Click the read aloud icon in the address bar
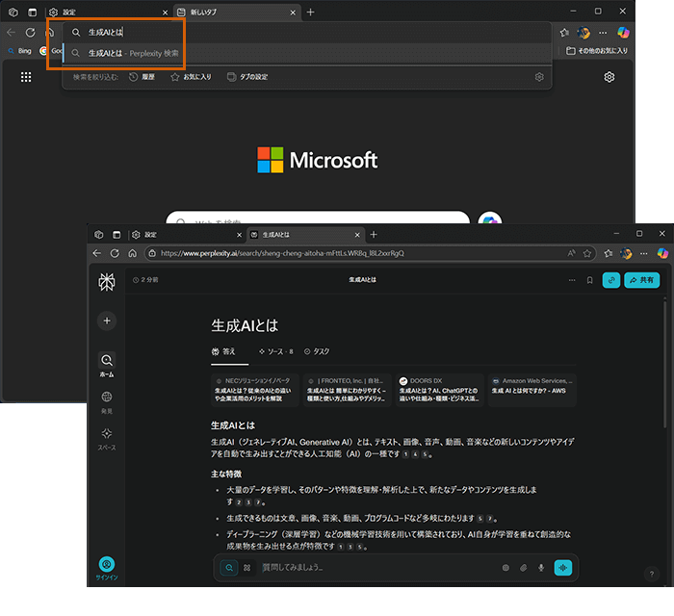The width and height of the screenshot is (674, 616). tap(571, 253)
